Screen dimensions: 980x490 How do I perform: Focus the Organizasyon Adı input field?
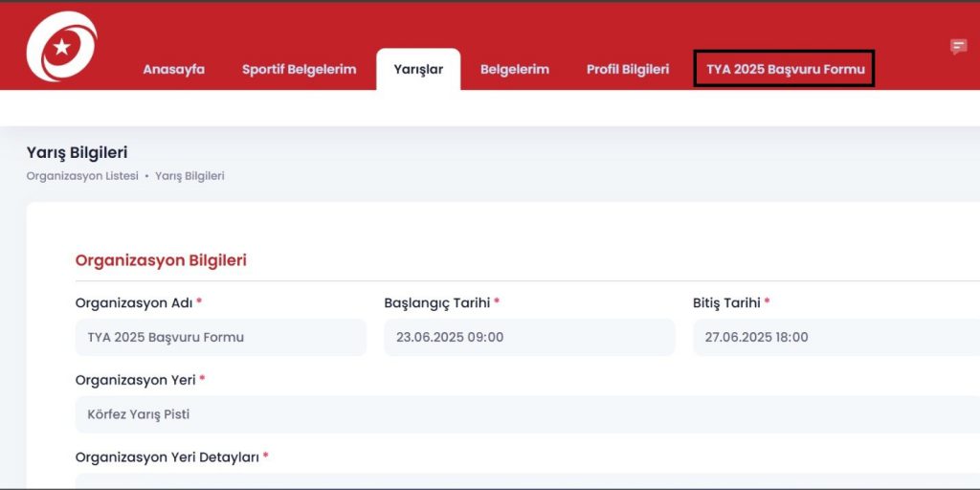(x=220, y=337)
